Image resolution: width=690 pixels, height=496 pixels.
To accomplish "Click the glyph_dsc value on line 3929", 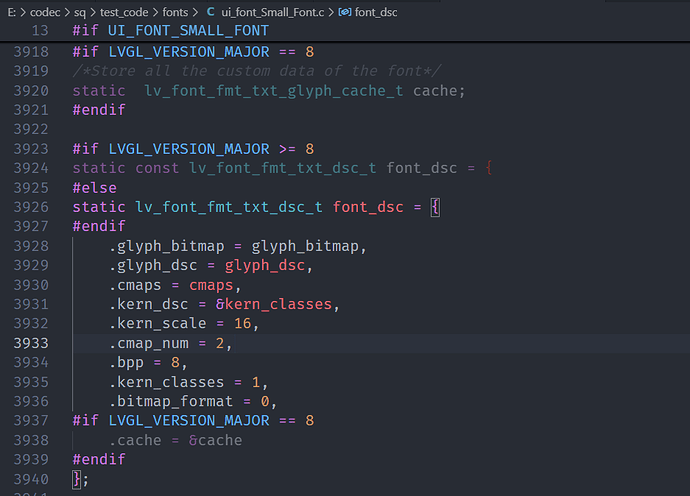I will (x=264, y=265).
